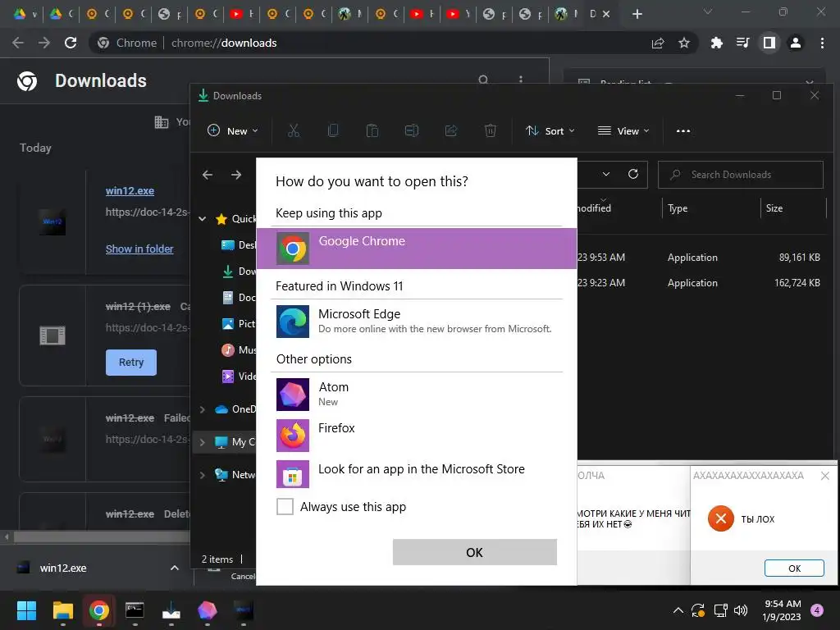Close the active Downloads tab in Chrome
Screen dimensions: 840x630
point(606,14)
